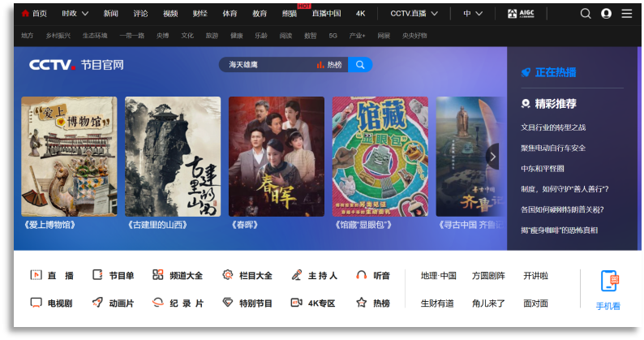The height and width of the screenshot is (340, 644).
Task: Open 直播中国 in the top menu
Action: point(327,14)
